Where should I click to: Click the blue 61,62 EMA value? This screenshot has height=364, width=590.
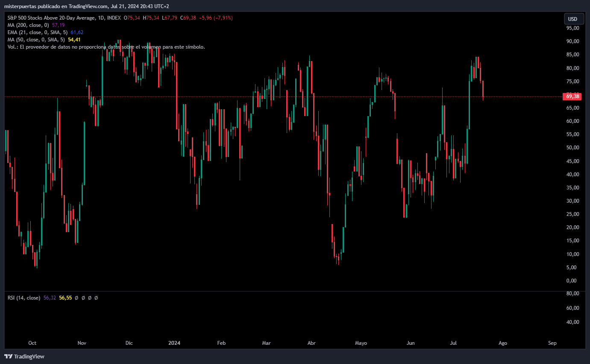point(77,32)
